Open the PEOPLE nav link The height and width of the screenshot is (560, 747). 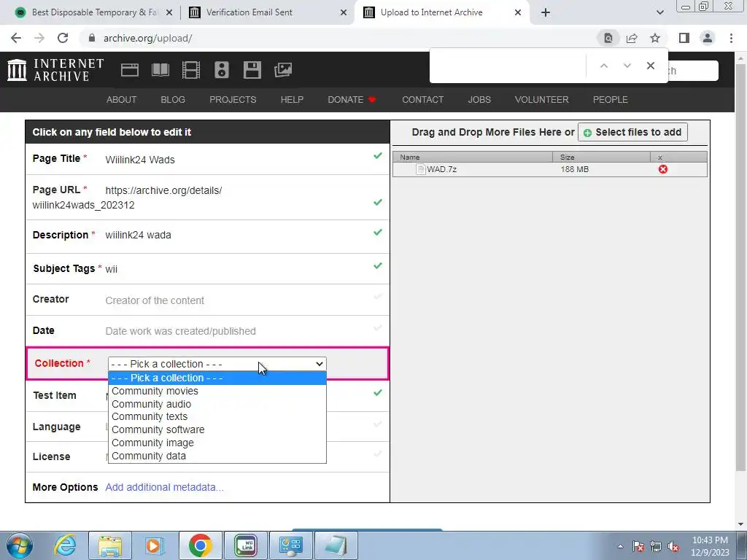click(x=611, y=99)
